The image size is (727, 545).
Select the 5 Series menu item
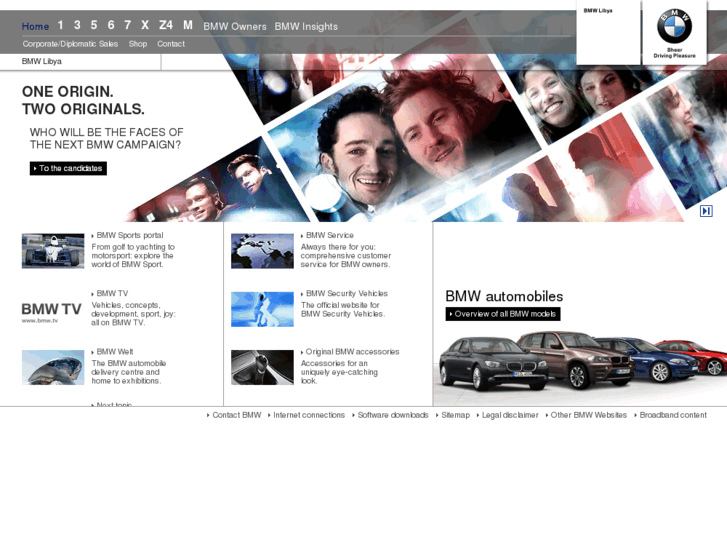coord(94,25)
